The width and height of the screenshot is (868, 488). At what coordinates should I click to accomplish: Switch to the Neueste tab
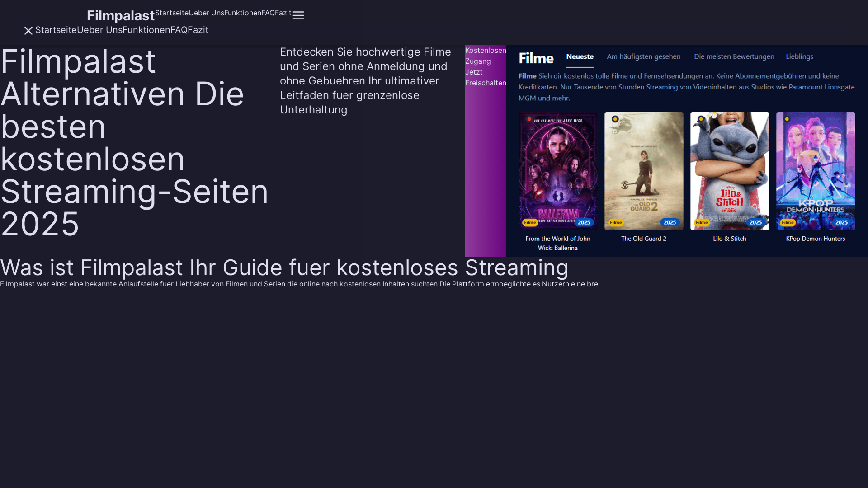580,57
